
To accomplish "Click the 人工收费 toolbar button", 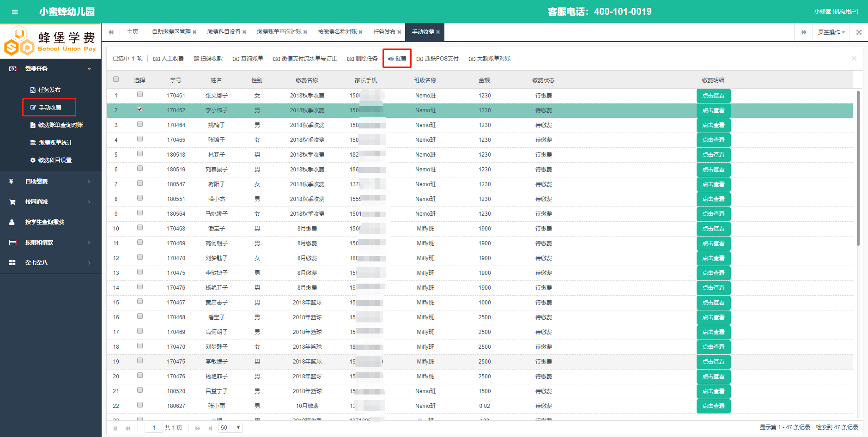I will click(169, 59).
